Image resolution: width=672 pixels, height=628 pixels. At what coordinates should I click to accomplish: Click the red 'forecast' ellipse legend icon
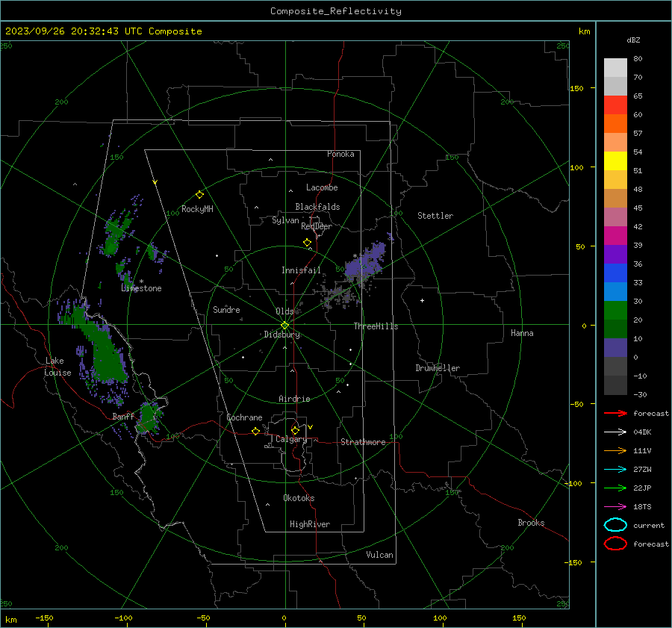coord(615,544)
